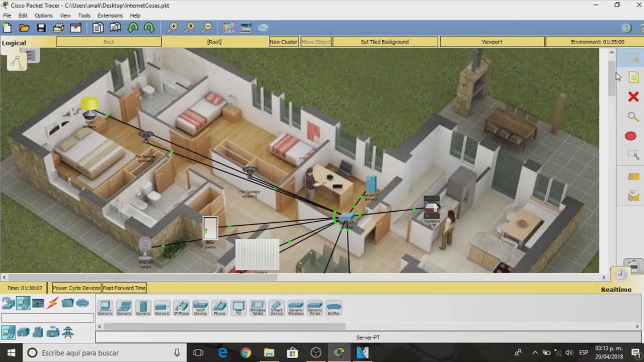Save the project with the floppy disk icon
Screen dimensions: 644x362
coord(41,28)
